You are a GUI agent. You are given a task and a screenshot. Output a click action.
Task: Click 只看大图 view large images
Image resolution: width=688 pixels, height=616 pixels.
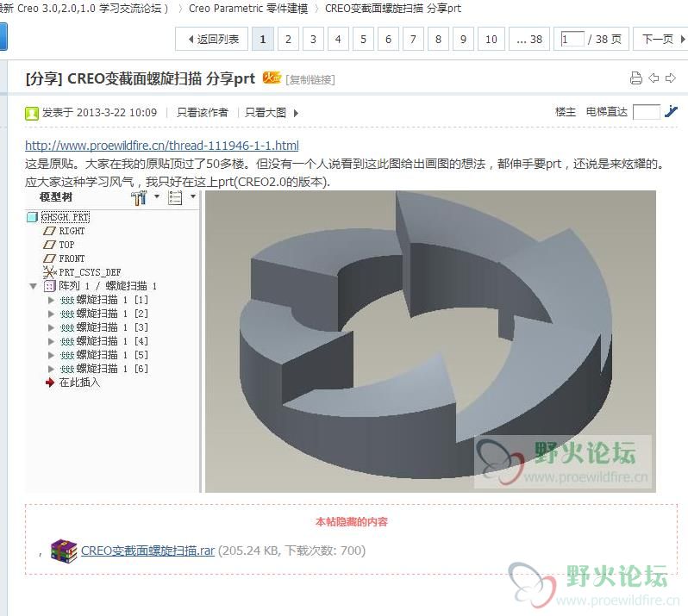click(x=266, y=113)
